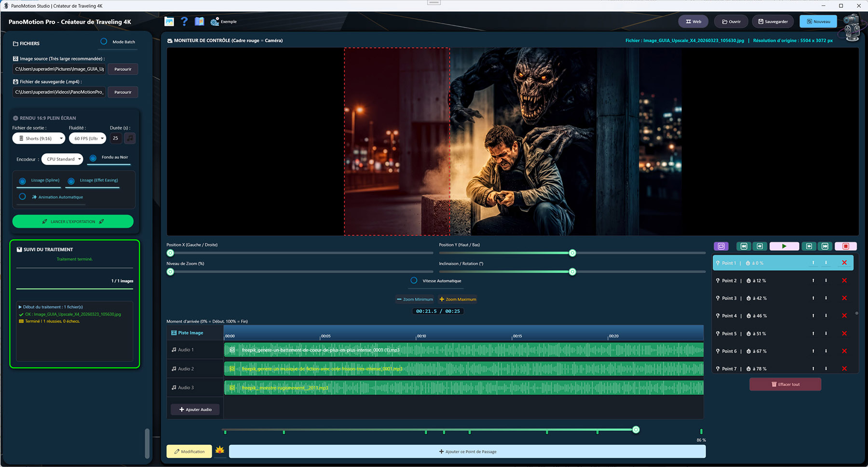
Task: Click the blue question mark help icon
Action: pos(184,22)
